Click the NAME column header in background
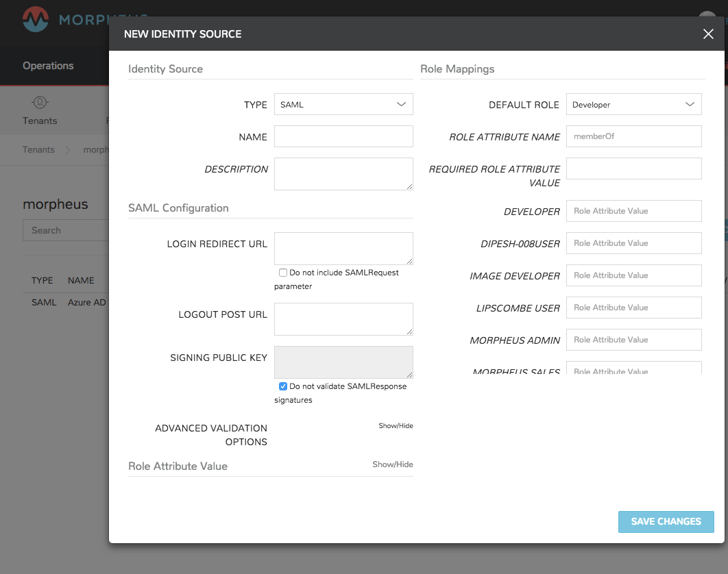Viewport: 728px width, 574px height. point(82,281)
